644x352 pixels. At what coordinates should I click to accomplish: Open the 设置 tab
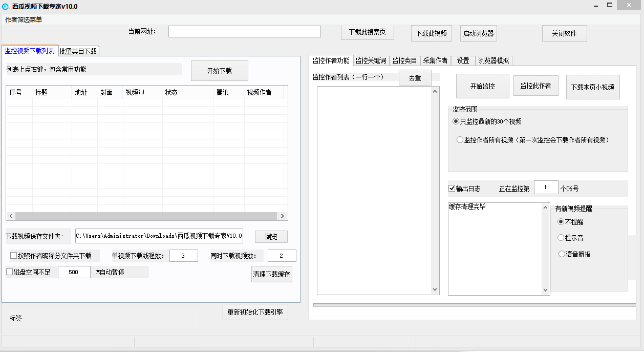(x=463, y=60)
